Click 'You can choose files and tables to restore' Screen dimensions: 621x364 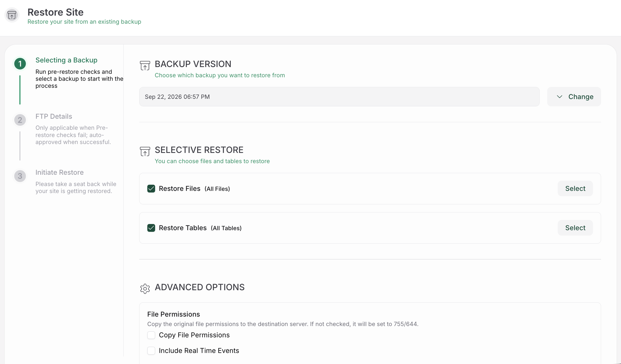(212, 161)
